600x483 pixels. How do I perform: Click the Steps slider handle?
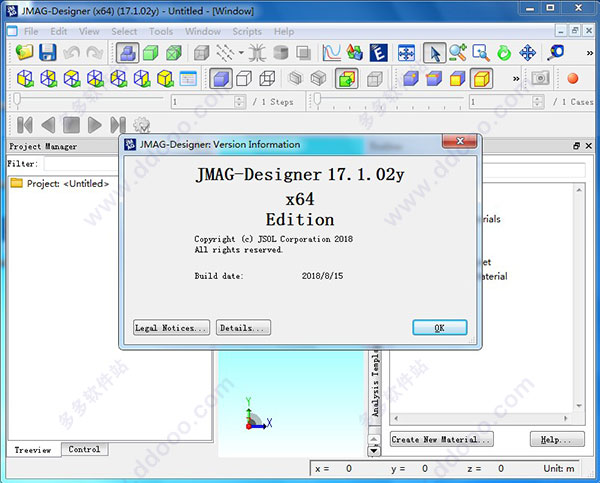(x=17, y=100)
